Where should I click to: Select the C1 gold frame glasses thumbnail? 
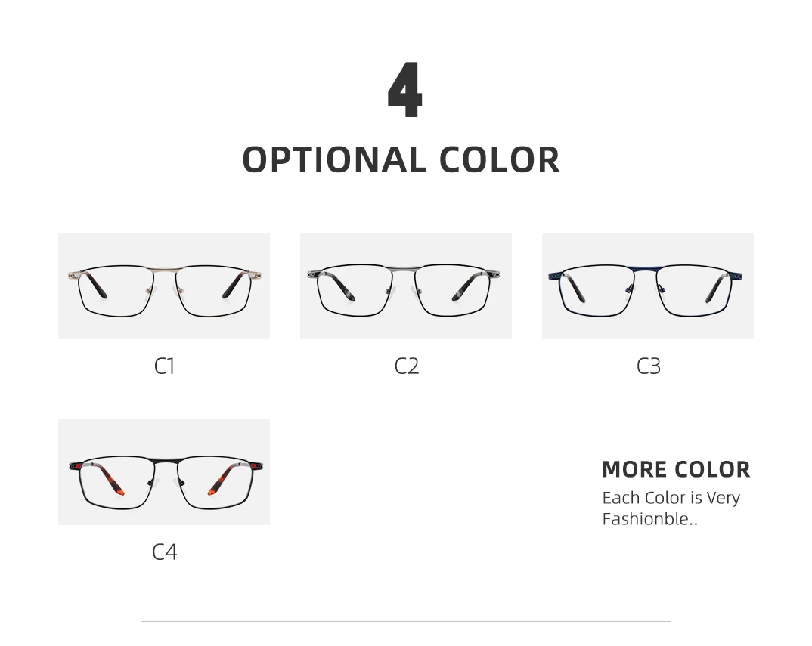(x=164, y=286)
